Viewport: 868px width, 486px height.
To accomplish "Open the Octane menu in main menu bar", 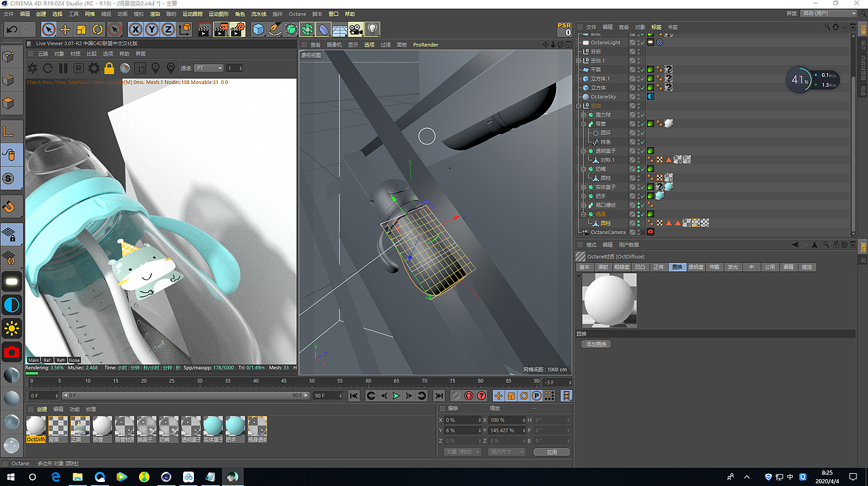I will tap(297, 14).
